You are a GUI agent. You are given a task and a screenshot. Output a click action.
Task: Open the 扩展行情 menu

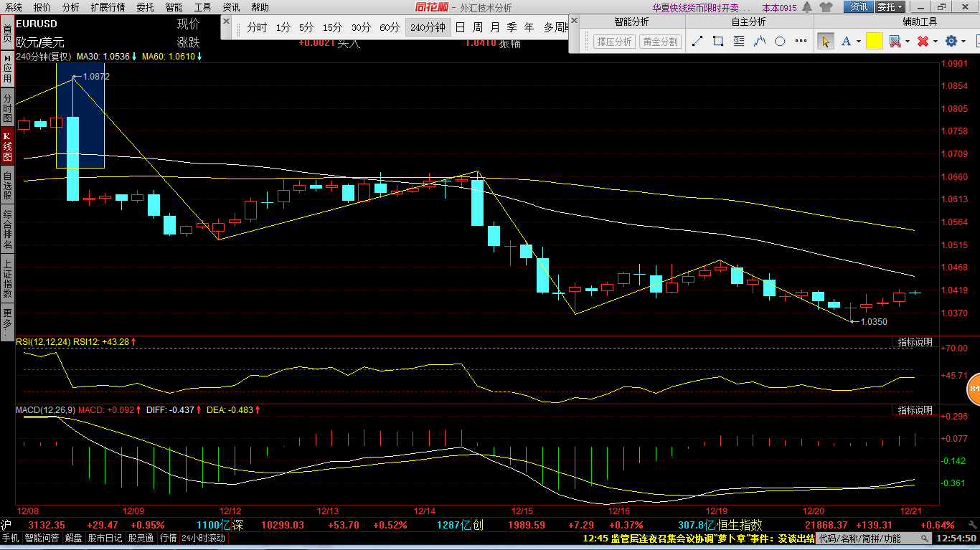pos(108,7)
